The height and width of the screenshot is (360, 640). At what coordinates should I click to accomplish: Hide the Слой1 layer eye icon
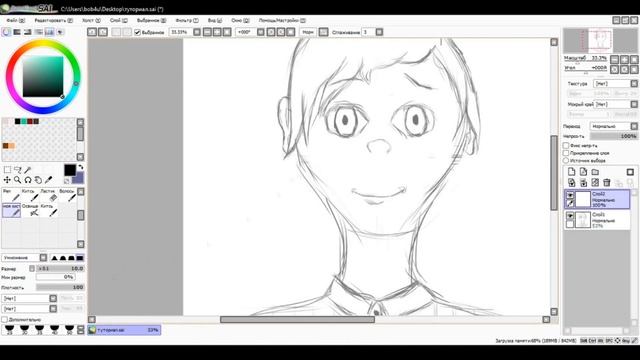pyautogui.click(x=570, y=216)
